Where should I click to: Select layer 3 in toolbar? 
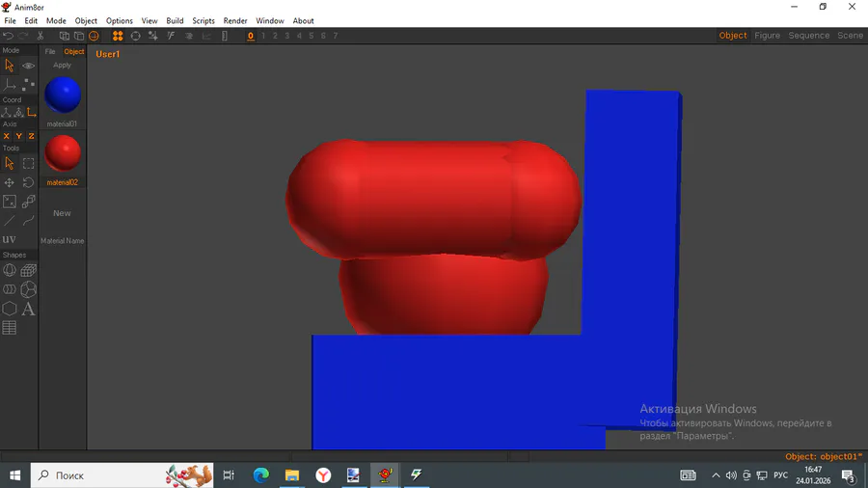286,36
